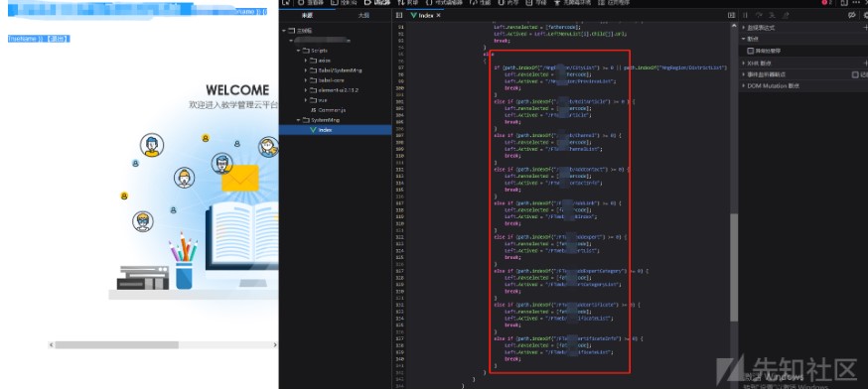Open the 性能 Performance tab
The width and height of the screenshot is (868, 390).
click(480, 3)
